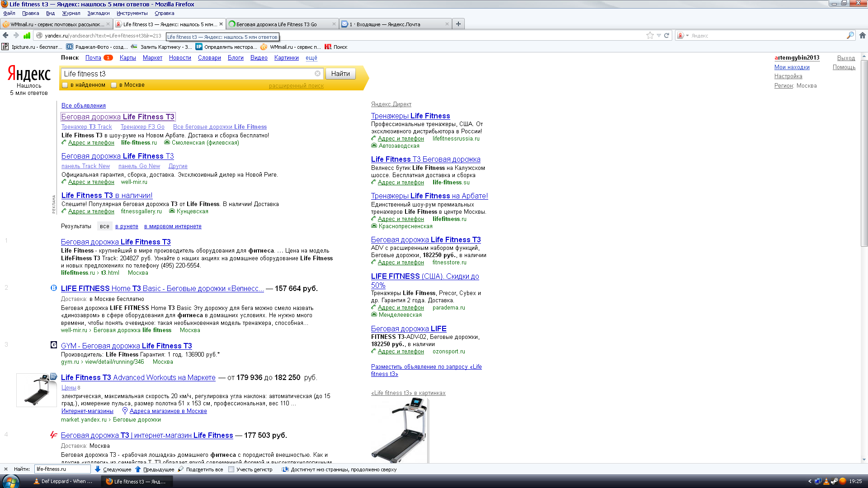
Task: Open the Поиск bookmark
Action: [x=336, y=47]
